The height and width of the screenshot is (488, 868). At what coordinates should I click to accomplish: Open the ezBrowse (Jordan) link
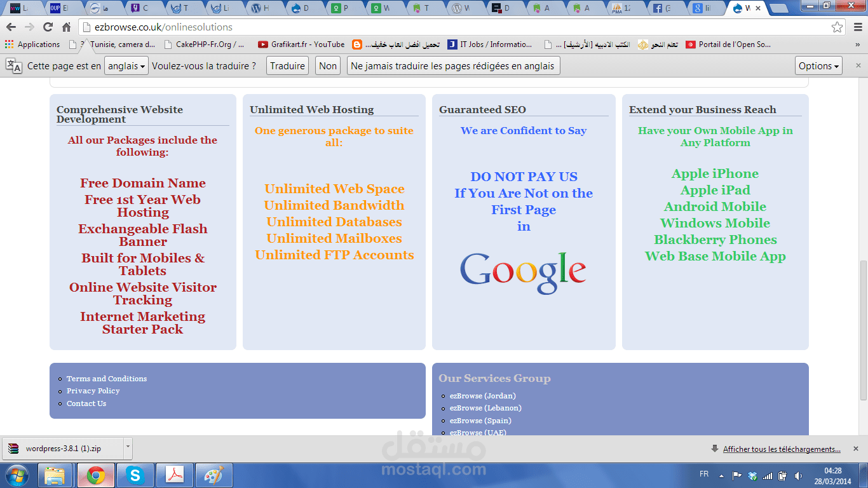483,396
